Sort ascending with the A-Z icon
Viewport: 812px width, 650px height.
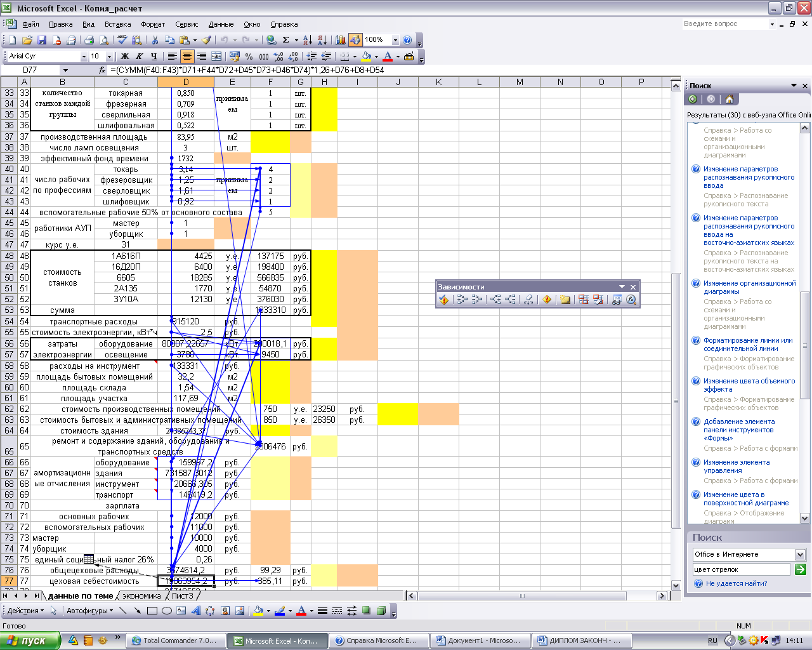pos(307,40)
